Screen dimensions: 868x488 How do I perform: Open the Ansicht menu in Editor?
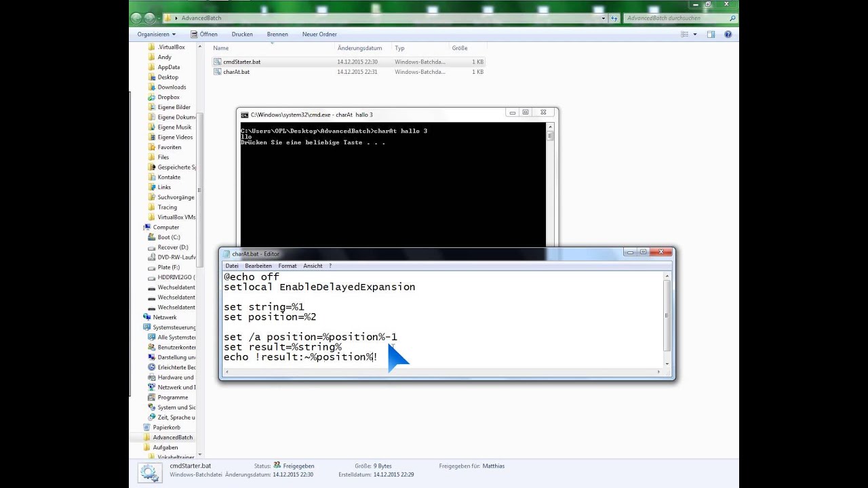313,266
